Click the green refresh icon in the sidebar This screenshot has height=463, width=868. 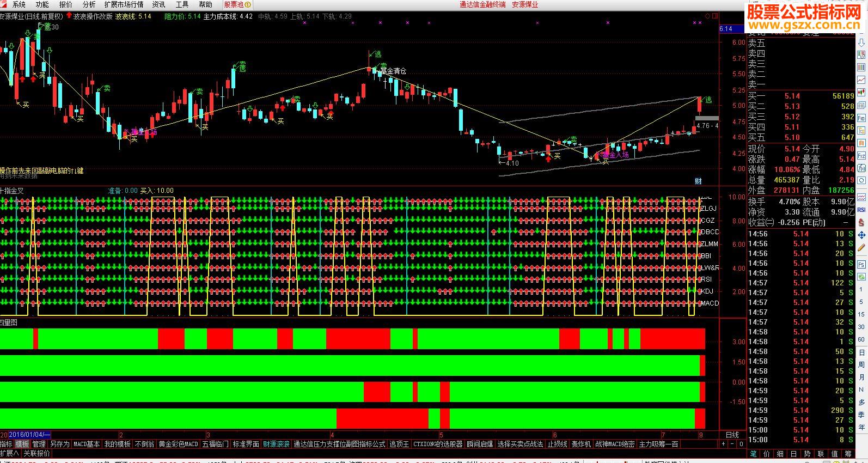tap(861, 277)
